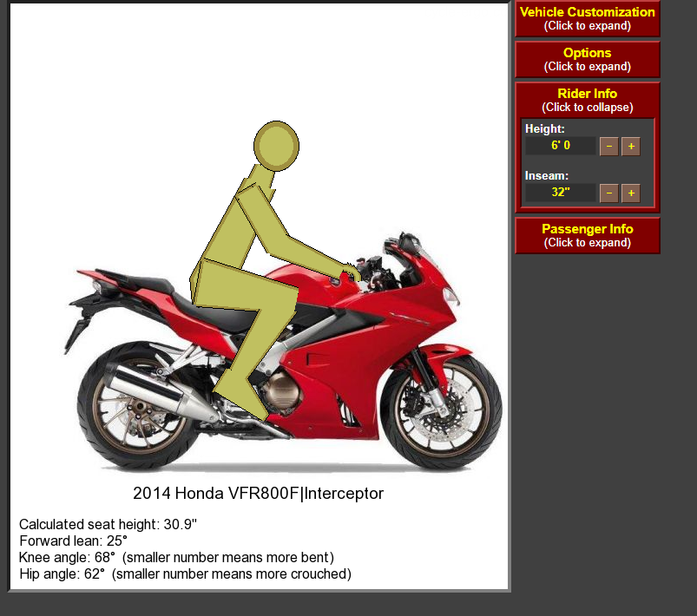
Task: Decrease inseam with minus button
Action: pyautogui.click(x=609, y=193)
